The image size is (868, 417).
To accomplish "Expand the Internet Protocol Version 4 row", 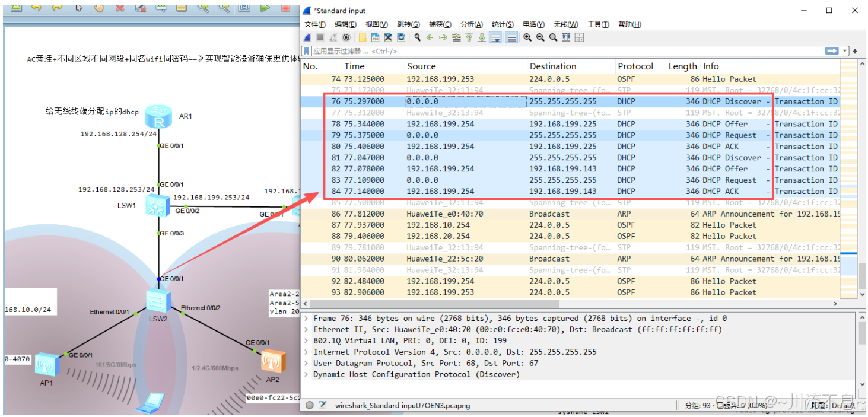I will coord(306,352).
